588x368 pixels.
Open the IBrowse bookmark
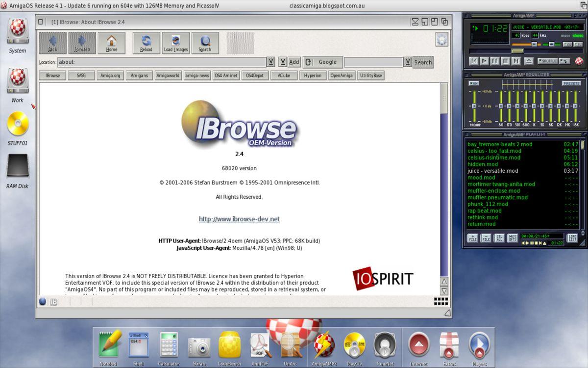53,76
